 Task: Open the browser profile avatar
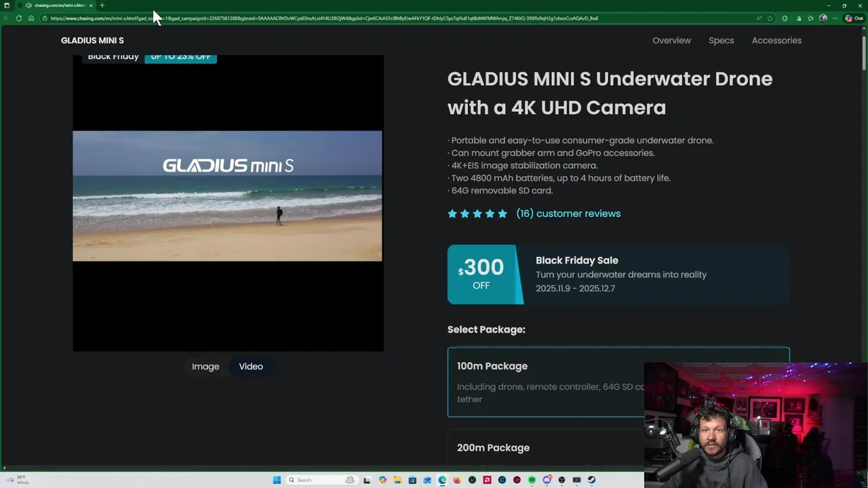pos(823,18)
